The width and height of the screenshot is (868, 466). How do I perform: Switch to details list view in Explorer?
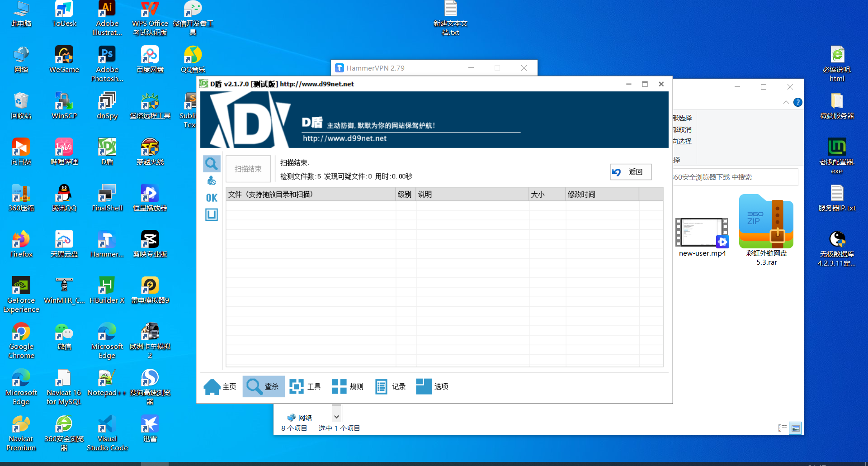[783, 428]
